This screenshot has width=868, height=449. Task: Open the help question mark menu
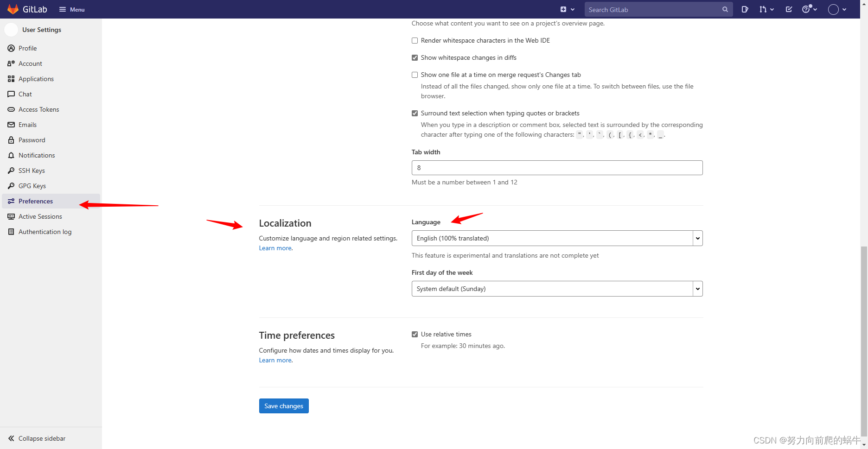809,9
